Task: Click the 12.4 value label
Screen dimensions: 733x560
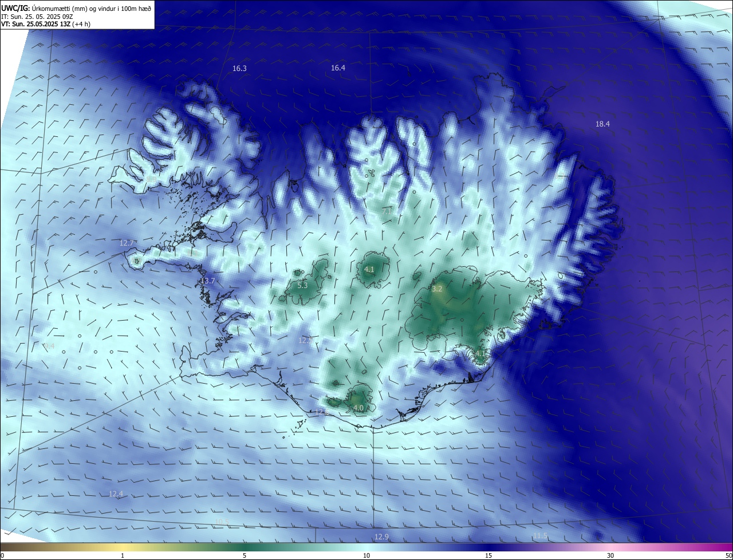Action: [116, 494]
